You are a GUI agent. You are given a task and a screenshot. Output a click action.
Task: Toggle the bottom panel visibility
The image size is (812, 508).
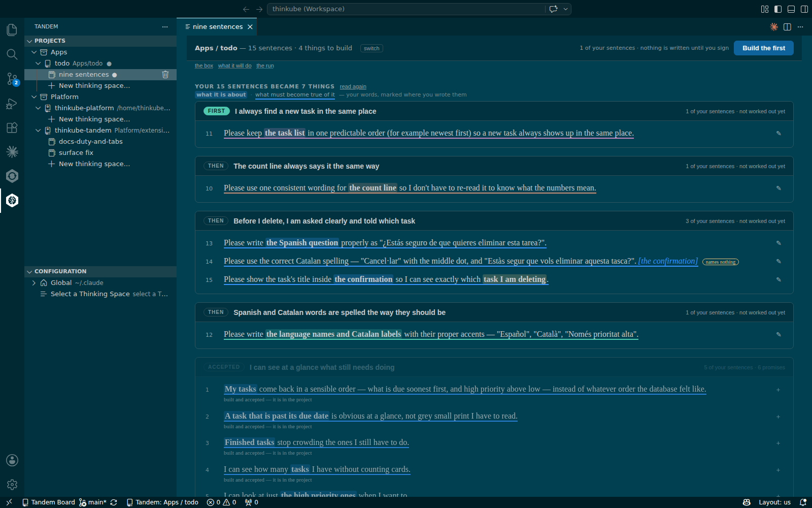coord(791,9)
